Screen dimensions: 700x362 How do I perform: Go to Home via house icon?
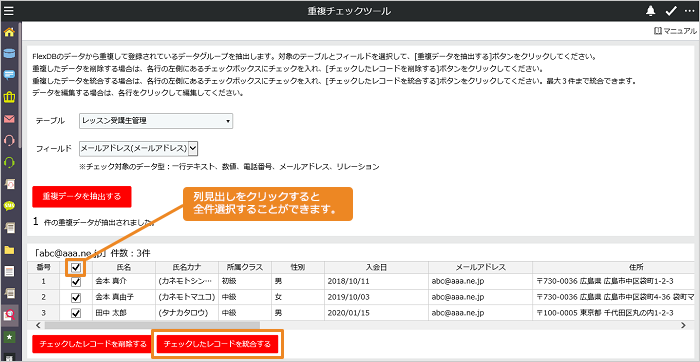click(9, 33)
